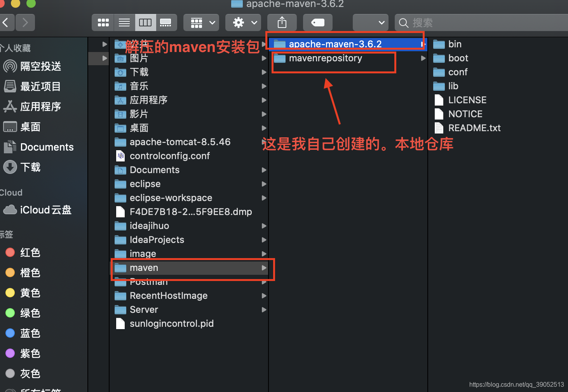Image resolution: width=568 pixels, height=392 pixels.
Task: Expand mavenrepository with its disclosure arrow
Action: pos(423,58)
